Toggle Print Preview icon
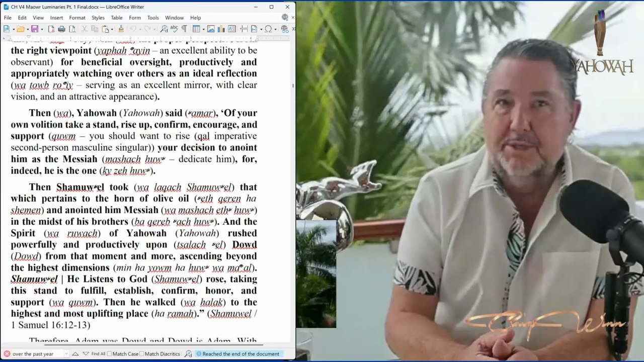644x362 pixels. (x=71, y=29)
